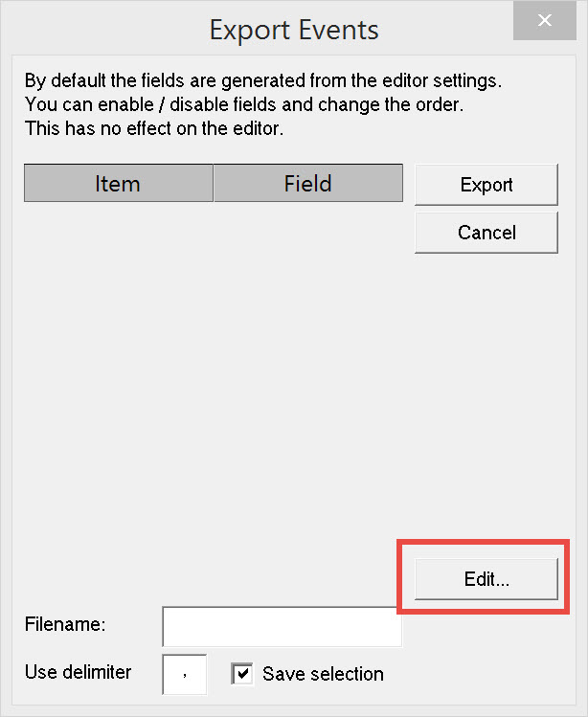This screenshot has width=588, height=717.
Task: Click the empty fields list area
Action: click(213, 383)
